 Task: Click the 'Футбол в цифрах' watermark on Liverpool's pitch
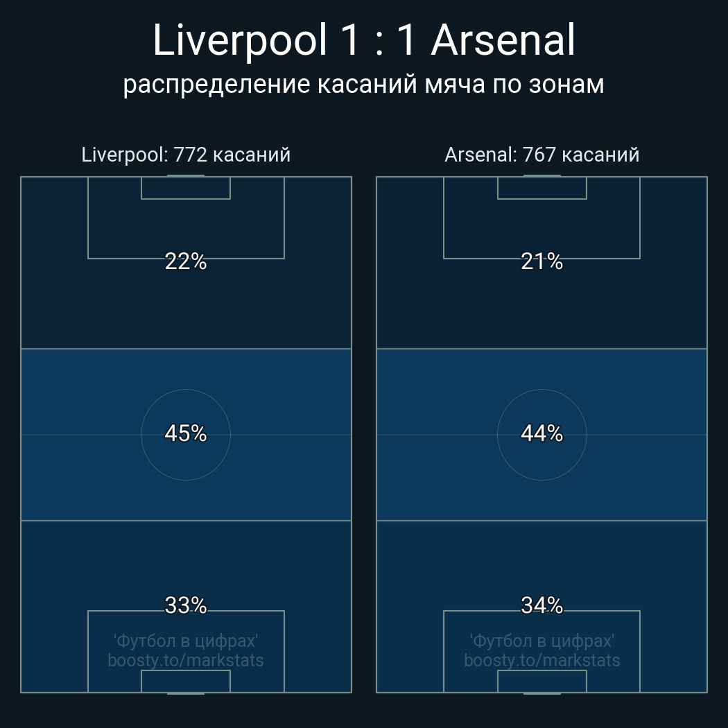[186, 641]
